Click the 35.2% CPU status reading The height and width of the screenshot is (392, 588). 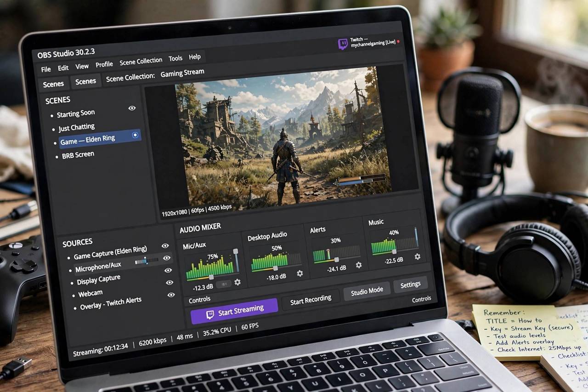pos(217,331)
